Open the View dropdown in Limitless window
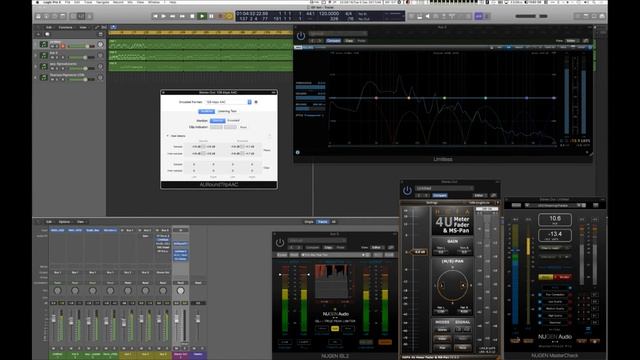The width and height of the screenshot is (640, 360). tap(572, 41)
